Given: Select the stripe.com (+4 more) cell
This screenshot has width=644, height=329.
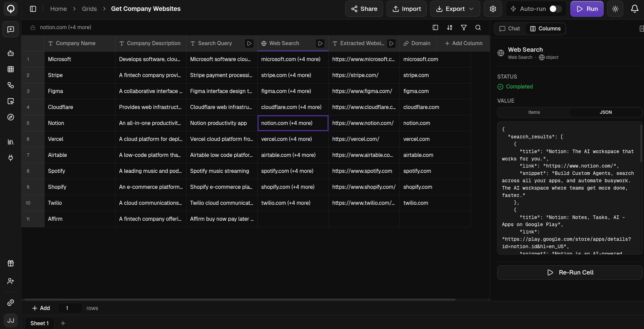Looking at the screenshot, I should point(293,75).
